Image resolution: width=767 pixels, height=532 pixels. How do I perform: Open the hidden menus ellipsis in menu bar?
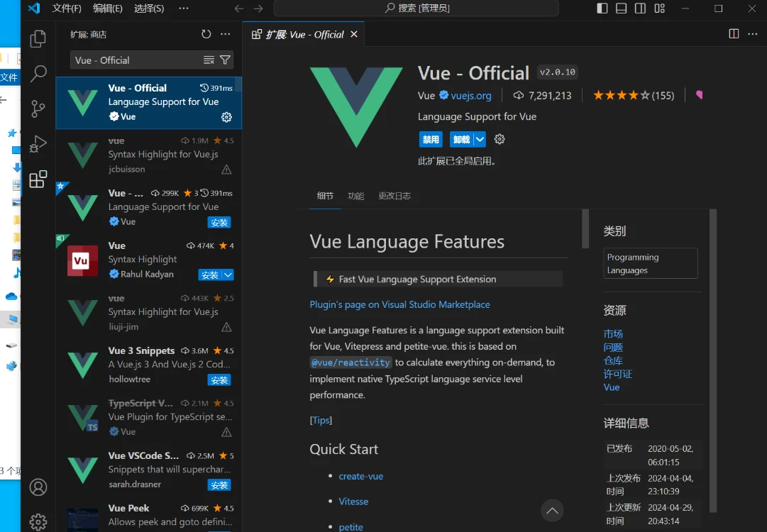[184, 9]
